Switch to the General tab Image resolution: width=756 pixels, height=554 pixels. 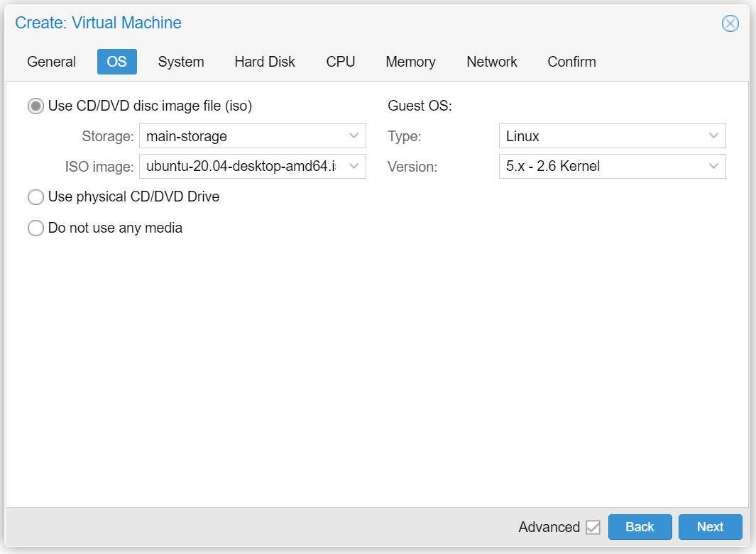pos(51,62)
